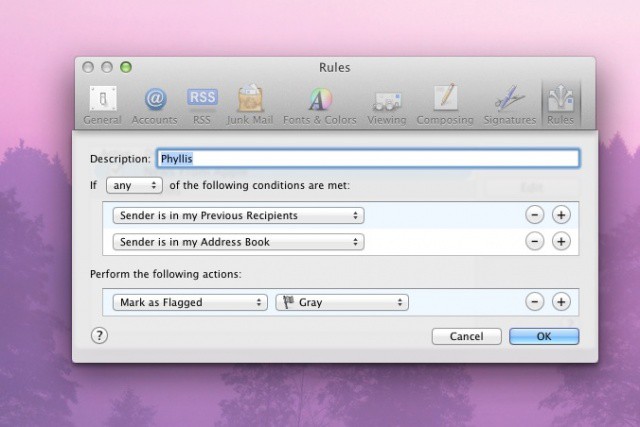The image size is (640, 427).
Task: Click the 'Perform the following actions:' label
Action: pyautogui.click(x=166, y=274)
